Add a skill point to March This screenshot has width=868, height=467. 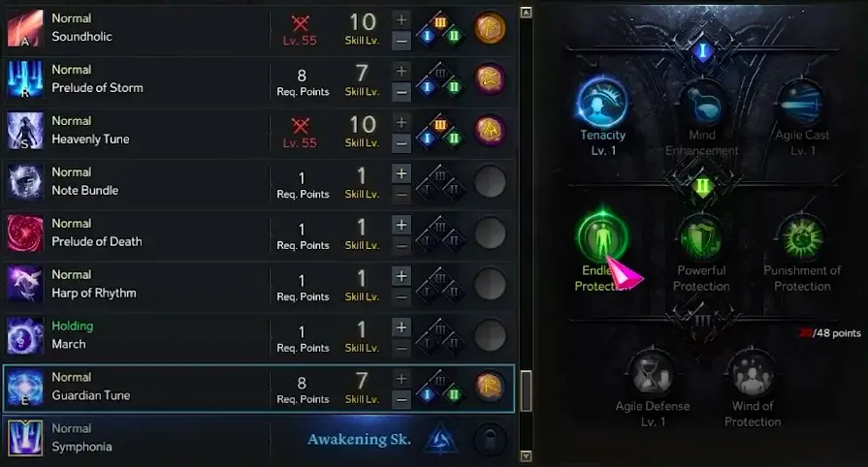[x=402, y=327]
